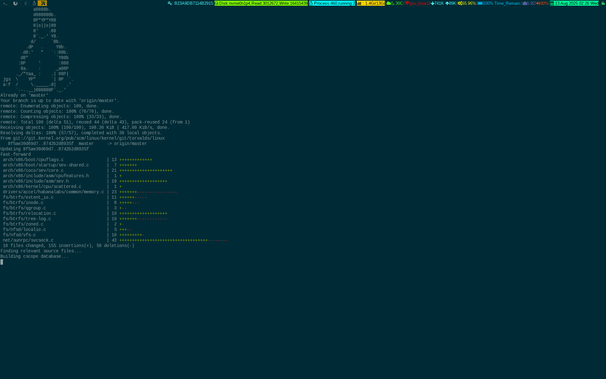Click drivers/accel/habanalabs/common/memory.c file name
Viewport: 606px width, 379px height.
(x=53, y=192)
